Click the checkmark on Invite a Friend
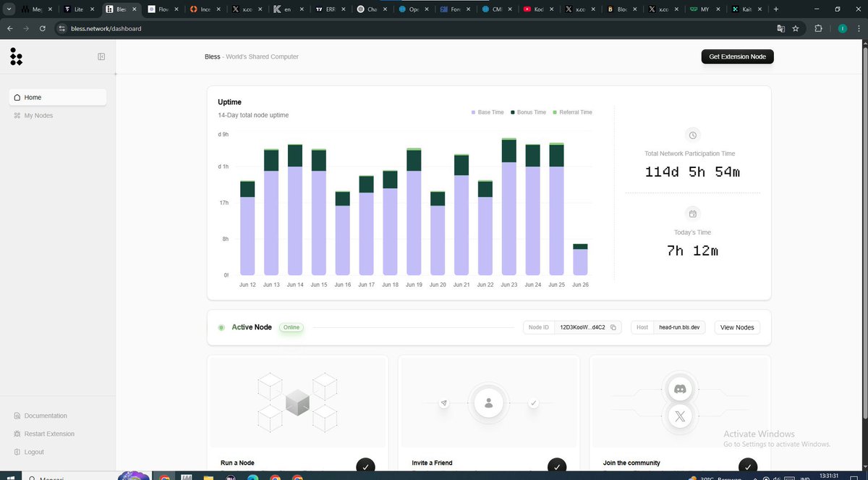Screen dimensions: 868x480 tap(557, 467)
